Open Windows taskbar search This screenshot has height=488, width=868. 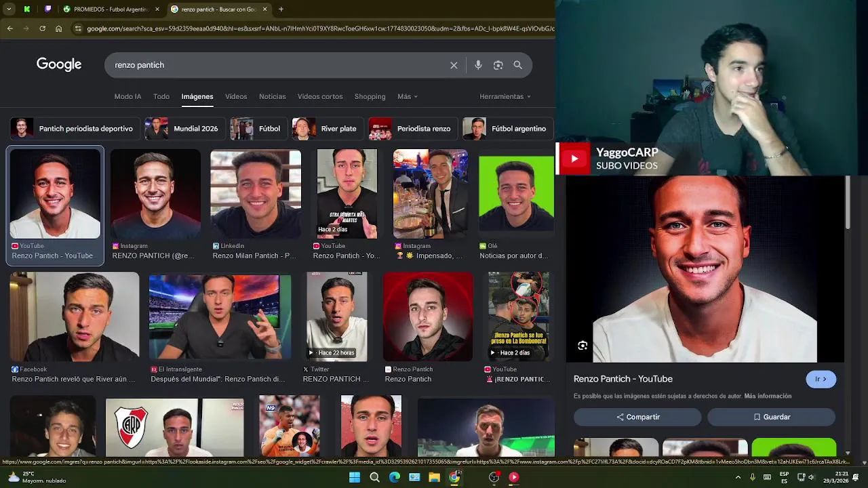[x=374, y=477]
